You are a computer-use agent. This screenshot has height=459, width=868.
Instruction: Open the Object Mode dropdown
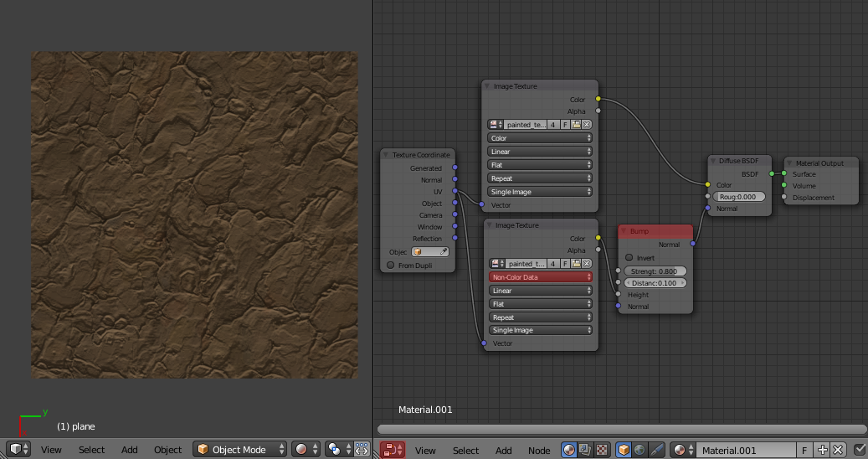click(x=240, y=450)
